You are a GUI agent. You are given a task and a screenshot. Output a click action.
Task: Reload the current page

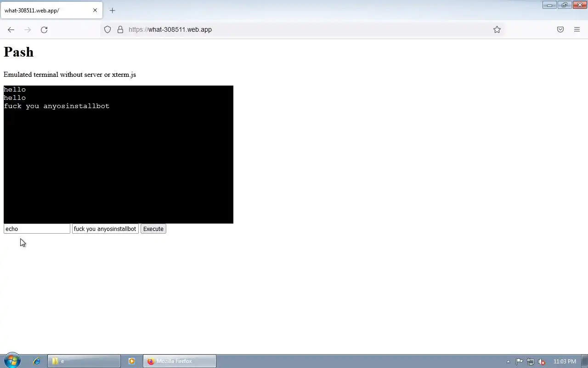[44, 29]
